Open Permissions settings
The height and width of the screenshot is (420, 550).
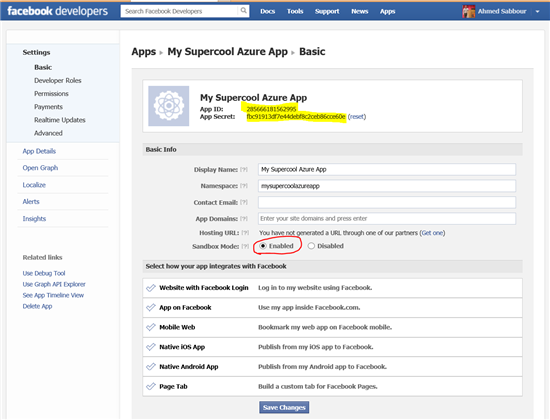pyautogui.click(x=51, y=94)
